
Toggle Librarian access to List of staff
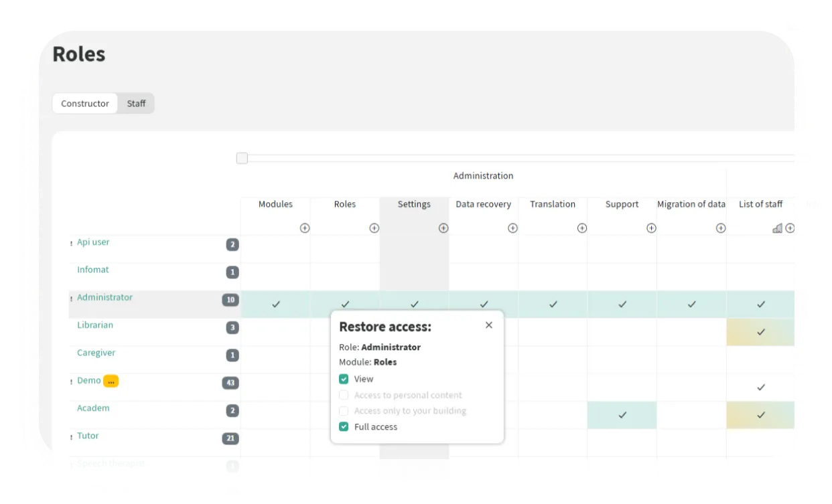click(x=760, y=332)
